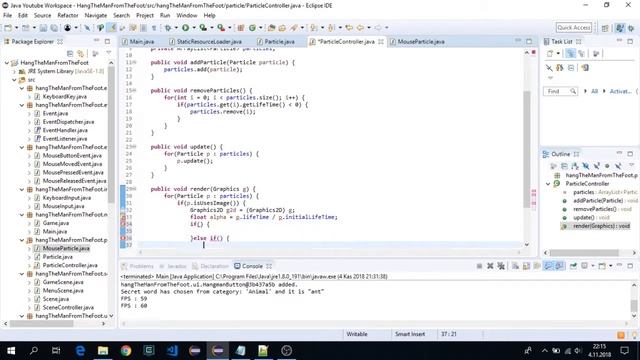Screen dimensions: 640x360
Task: Open SceneController.java in Package Explorer
Action: pos(68,307)
